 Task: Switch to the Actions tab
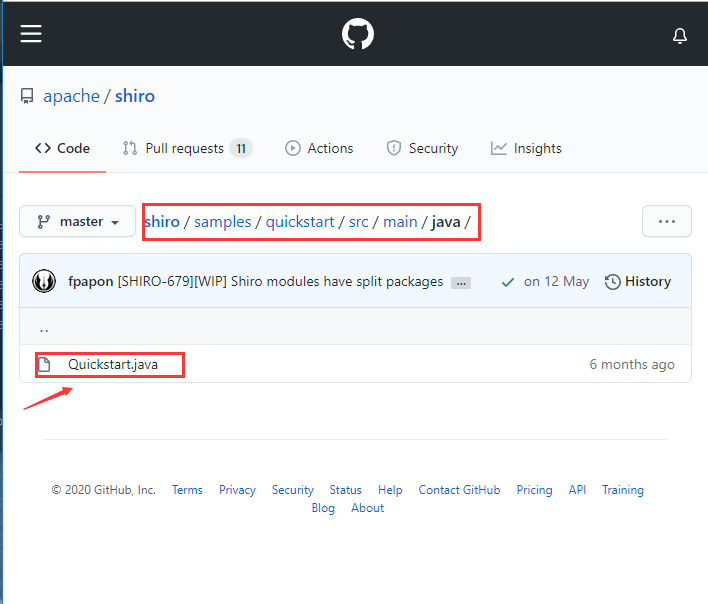coord(319,149)
